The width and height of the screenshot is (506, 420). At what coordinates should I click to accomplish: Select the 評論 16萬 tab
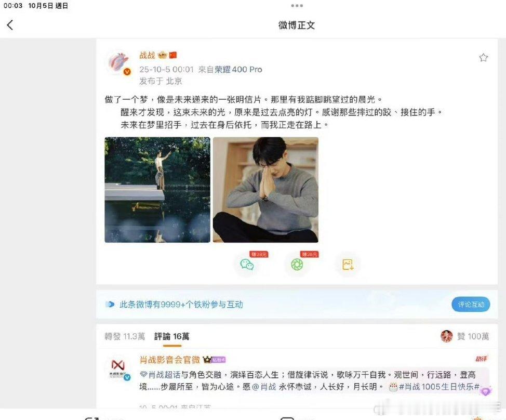pos(171,336)
